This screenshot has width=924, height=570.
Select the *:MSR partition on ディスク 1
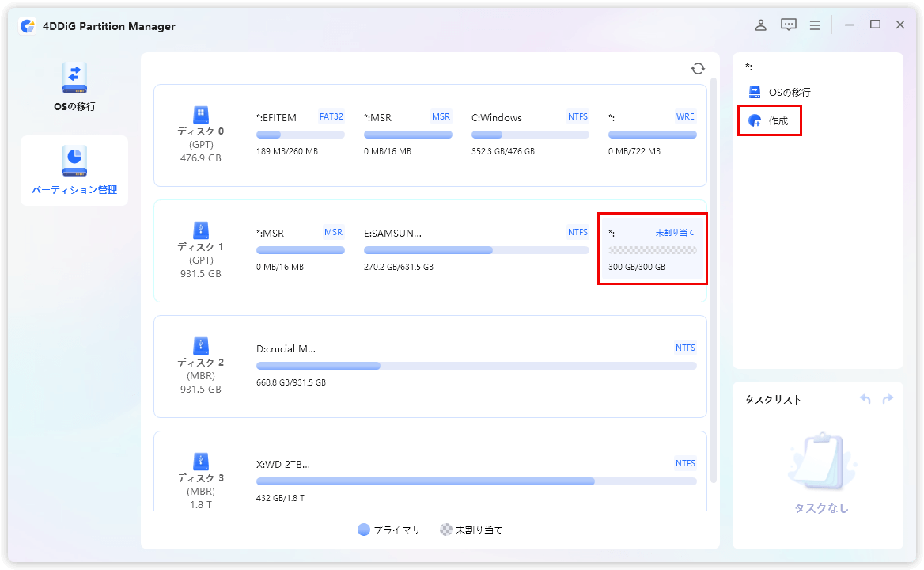270,233
